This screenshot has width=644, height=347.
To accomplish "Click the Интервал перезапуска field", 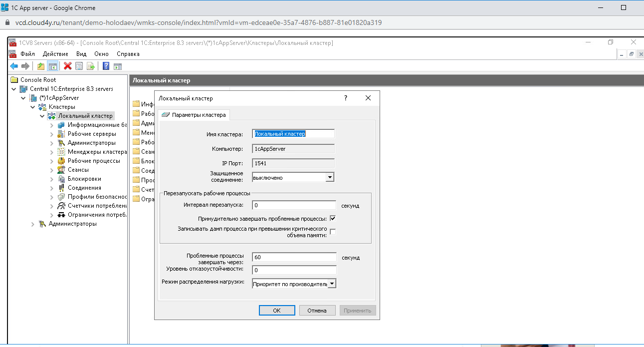I will 294,205.
